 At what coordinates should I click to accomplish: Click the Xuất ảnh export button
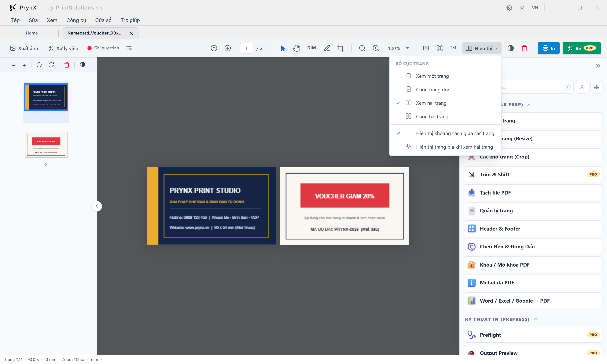[24, 48]
